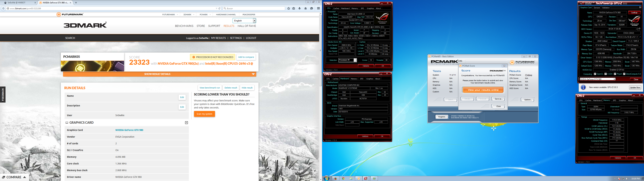The width and height of the screenshot is (644, 181).
Task: Toggle the OpenCL checkbox in GPU-Z
Action: [595, 74]
